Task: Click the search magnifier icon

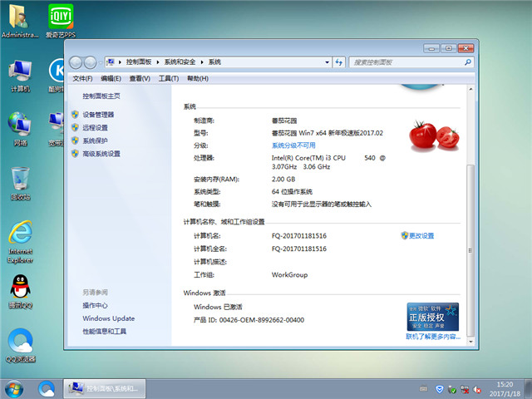Action: tap(468, 62)
